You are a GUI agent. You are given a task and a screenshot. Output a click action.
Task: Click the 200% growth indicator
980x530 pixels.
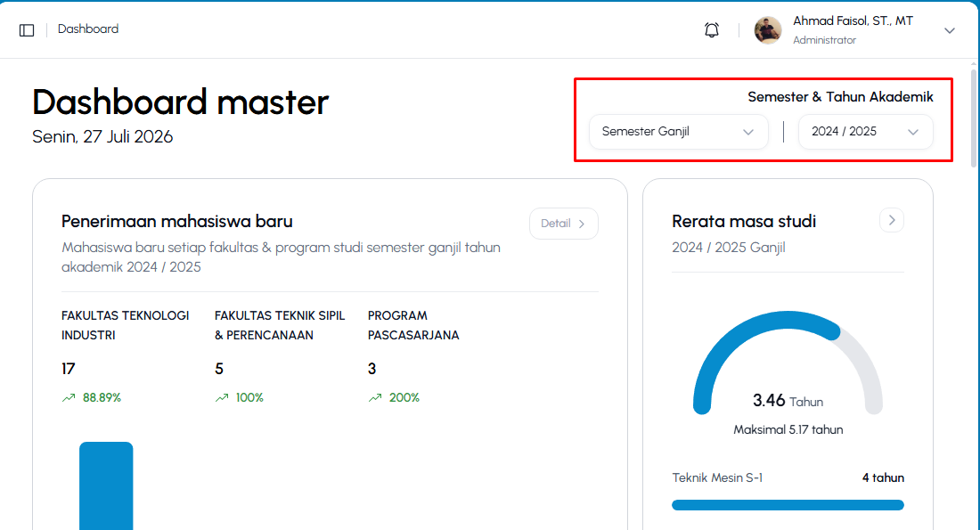pyautogui.click(x=394, y=397)
